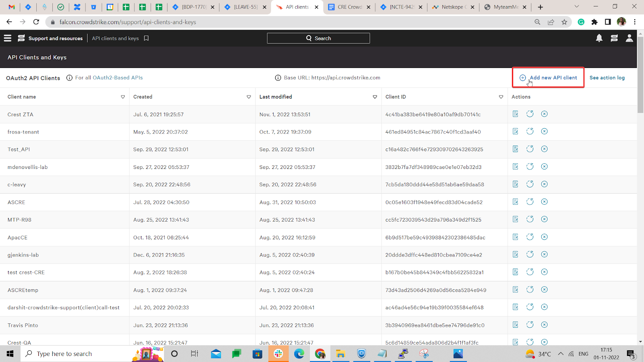Switch to the MyteamMe browser tab

pyautogui.click(x=505, y=7)
